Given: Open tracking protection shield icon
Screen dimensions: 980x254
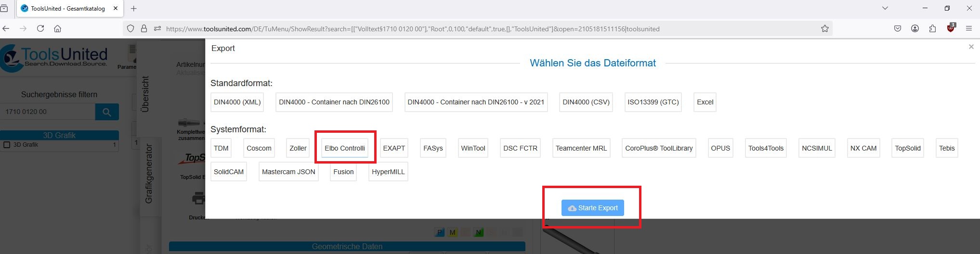Looking at the screenshot, I should tap(130, 29).
